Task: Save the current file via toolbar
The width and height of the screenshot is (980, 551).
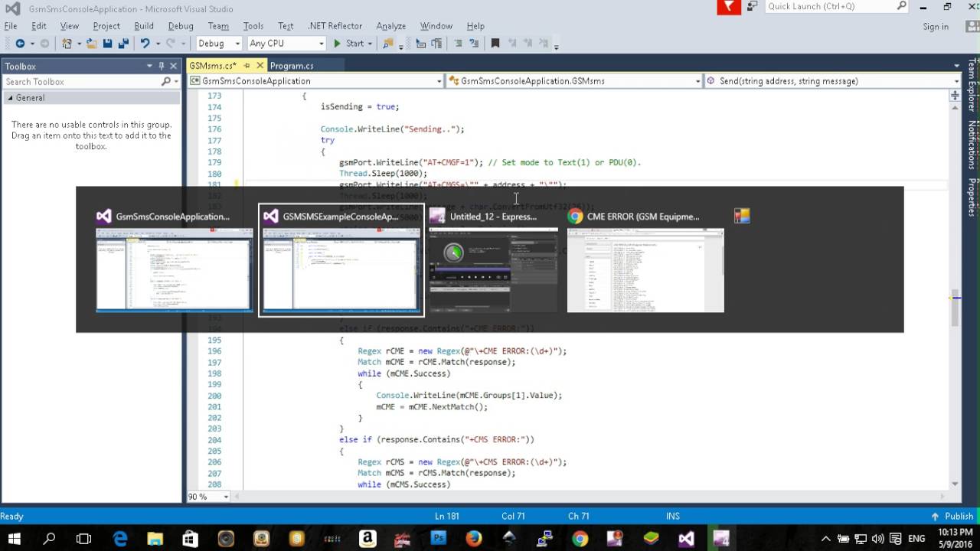Action: [x=107, y=44]
